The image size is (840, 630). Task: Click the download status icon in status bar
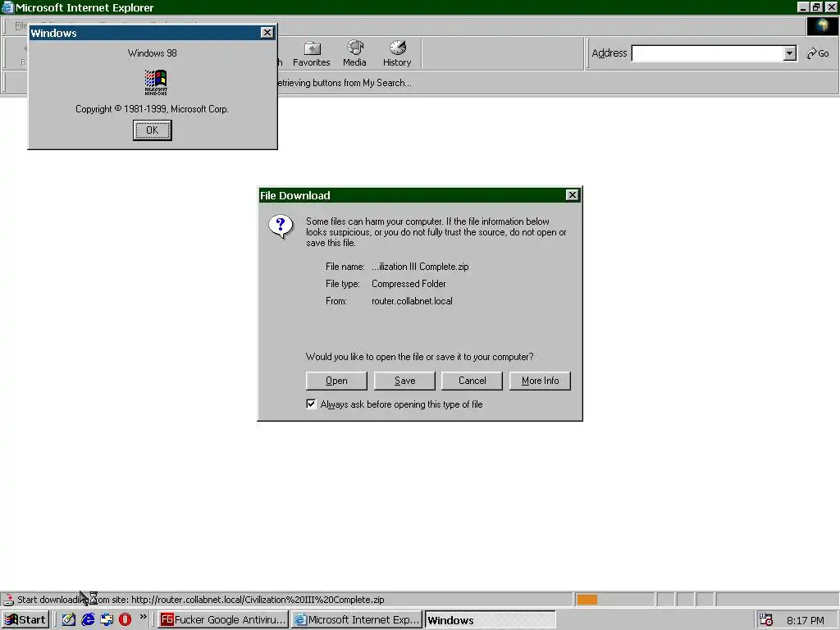coord(8,600)
